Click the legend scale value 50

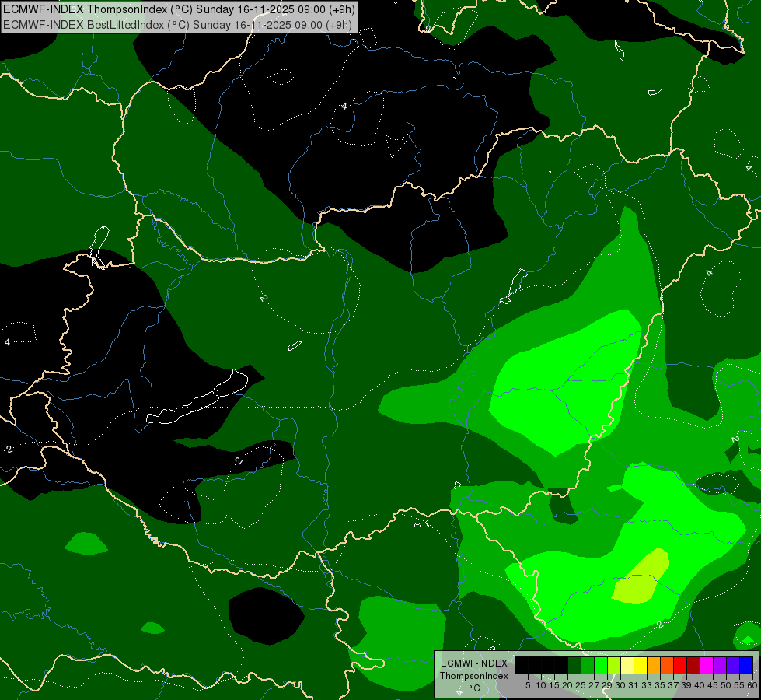726,685
